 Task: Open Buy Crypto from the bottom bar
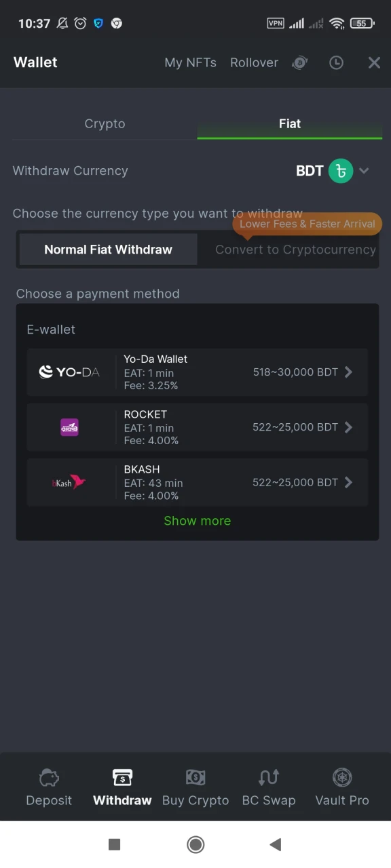click(195, 778)
